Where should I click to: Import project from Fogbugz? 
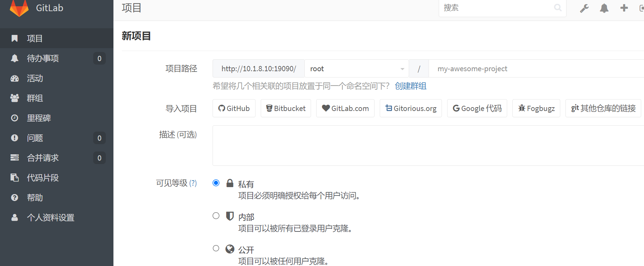[536, 108]
